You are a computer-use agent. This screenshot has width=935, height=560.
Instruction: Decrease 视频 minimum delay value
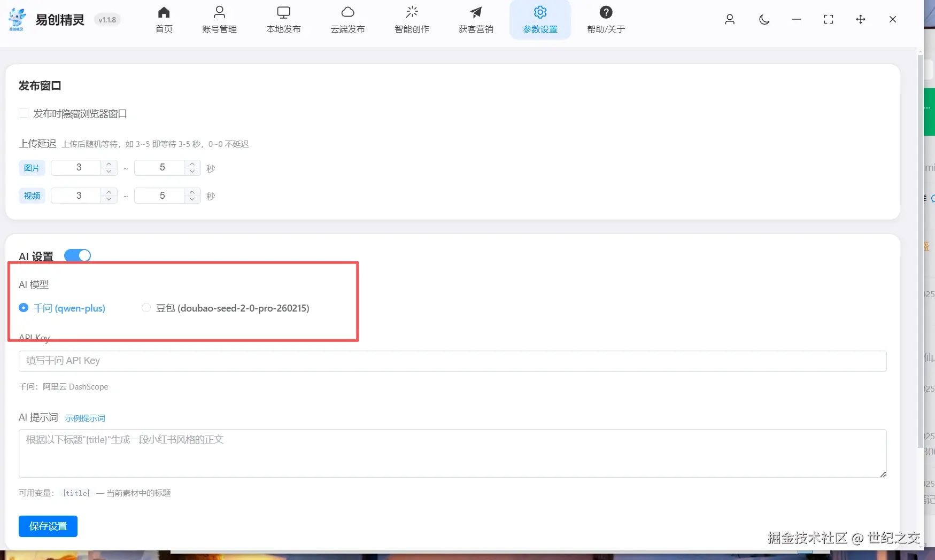pyautogui.click(x=109, y=199)
